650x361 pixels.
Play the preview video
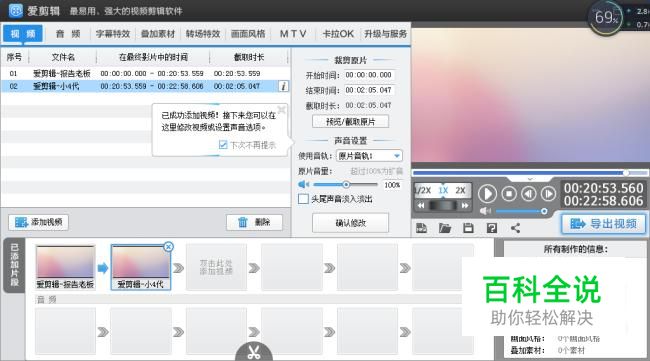point(488,194)
